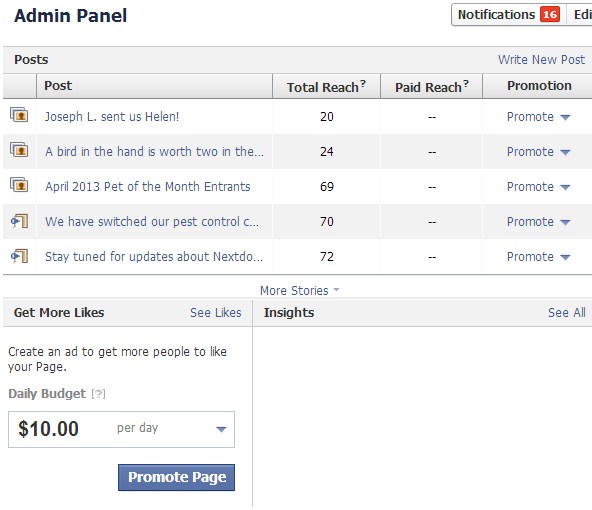592x510 pixels.
Task: Open Promote dropdown for April 2013 post
Action: point(538,186)
